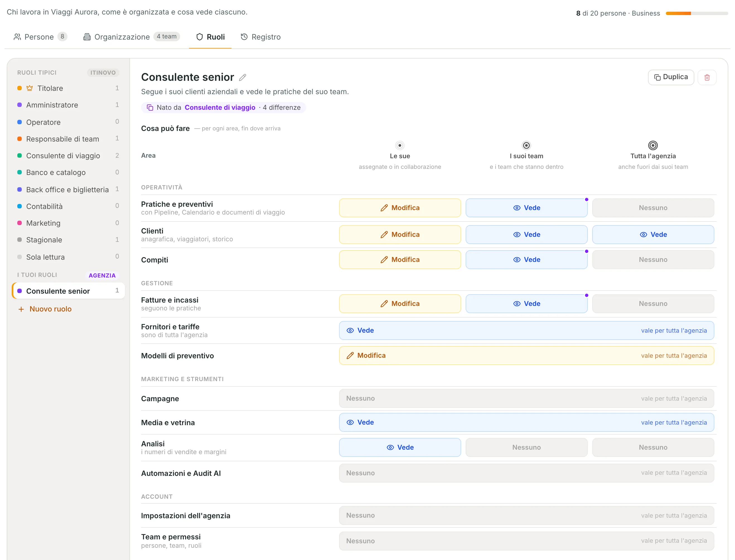This screenshot has height=560, width=735.
Task: Click the copy icon in Nato da badge
Action: [150, 107]
